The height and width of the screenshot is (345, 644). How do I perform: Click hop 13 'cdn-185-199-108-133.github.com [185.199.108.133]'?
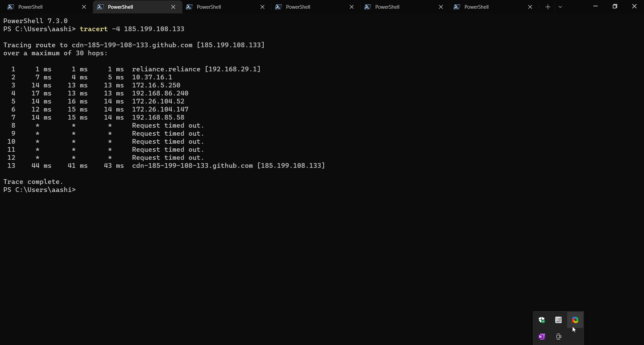tap(228, 165)
